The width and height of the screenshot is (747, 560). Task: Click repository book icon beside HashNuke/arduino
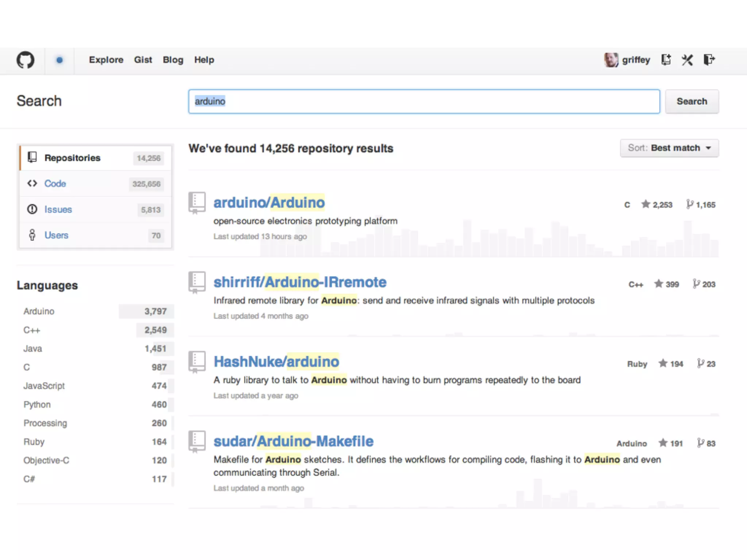(x=197, y=362)
